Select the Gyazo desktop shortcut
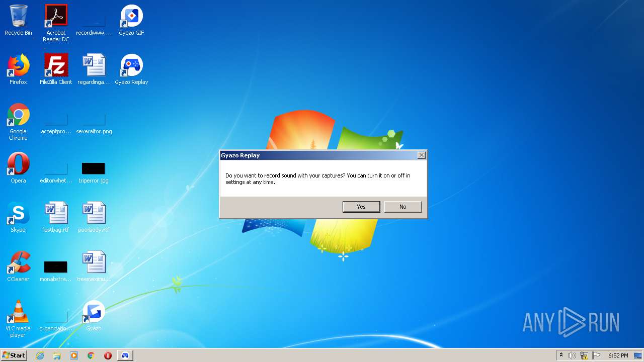Image resolution: width=644 pixels, height=362 pixels. 94,316
